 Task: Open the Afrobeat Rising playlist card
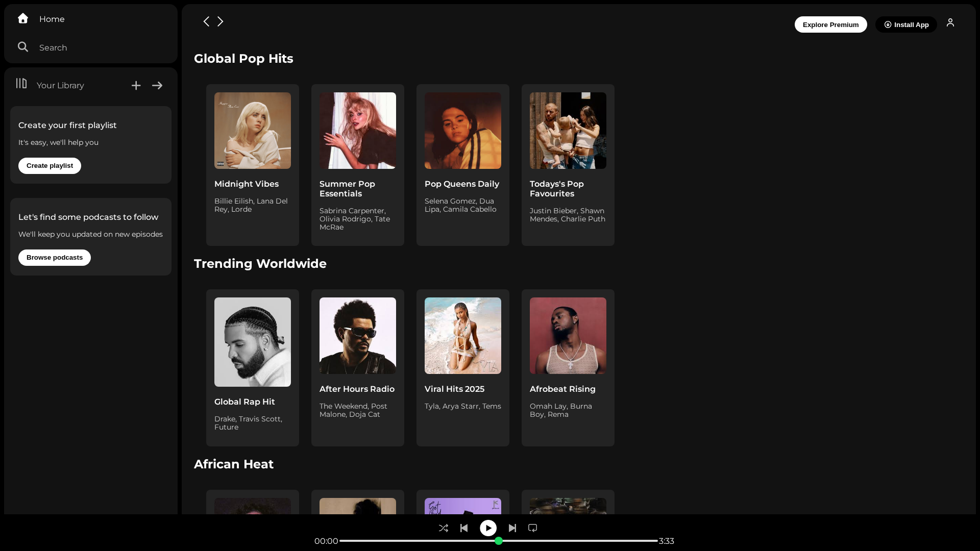click(568, 368)
